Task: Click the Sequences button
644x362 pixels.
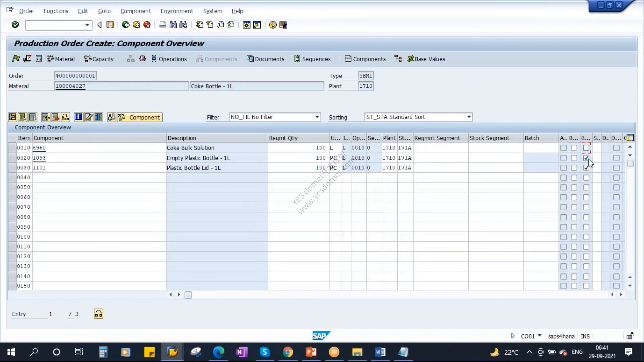Action: coord(312,59)
